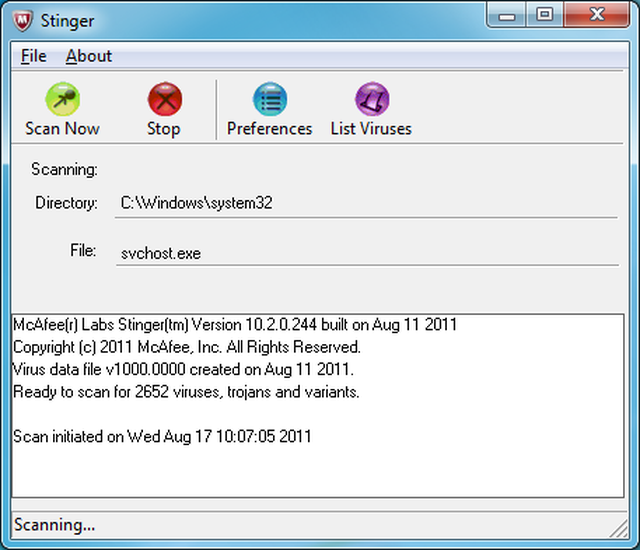Image resolution: width=640 pixels, height=550 pixels.
Task: Start a scan with Scan Now icon
Action: click(62, 99)
